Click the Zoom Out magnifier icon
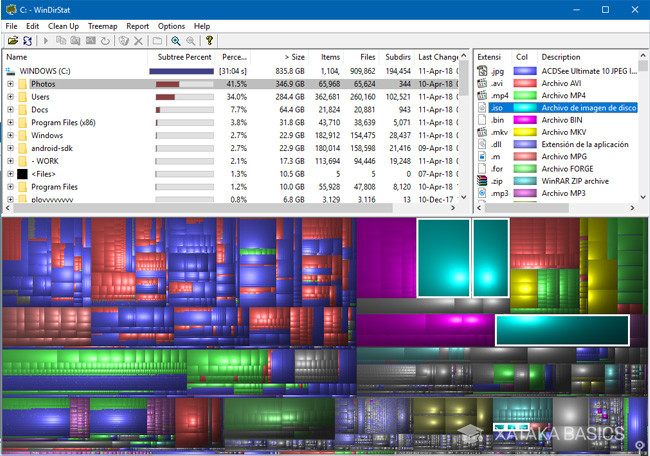 [x=190, y=41]
